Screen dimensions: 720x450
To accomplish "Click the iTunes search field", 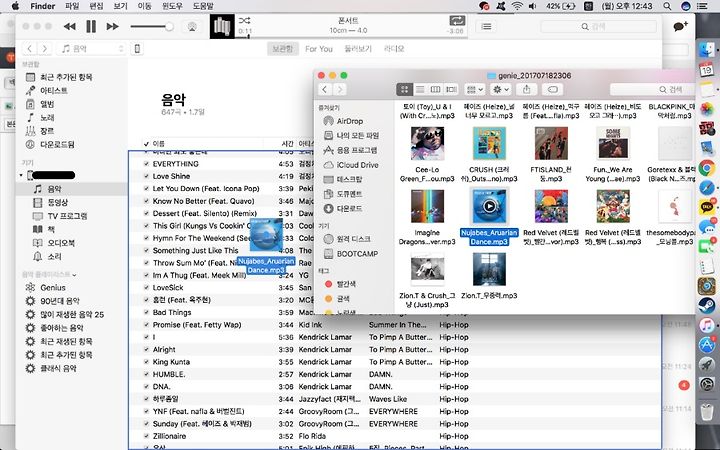I will (x=598, y=27).
